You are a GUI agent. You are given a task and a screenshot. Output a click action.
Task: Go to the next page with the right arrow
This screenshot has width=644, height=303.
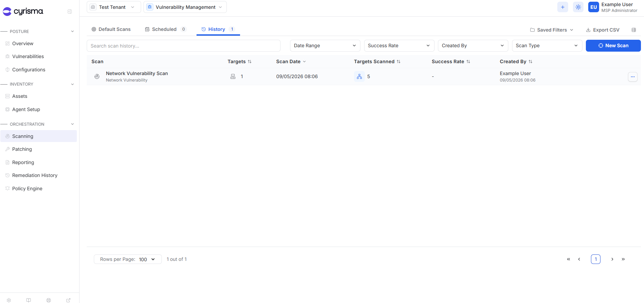point(612,259)
